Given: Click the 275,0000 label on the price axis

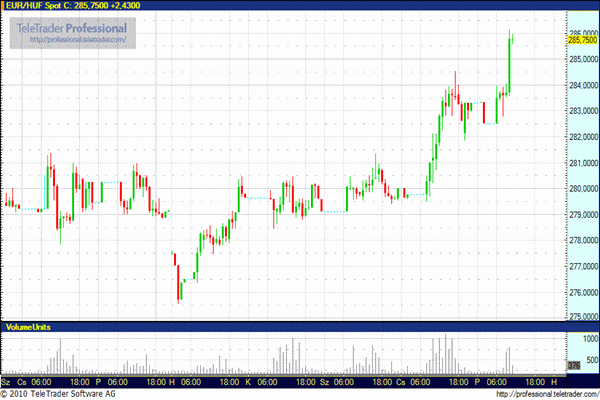Looking at the screenshot, I should point(582,318).
